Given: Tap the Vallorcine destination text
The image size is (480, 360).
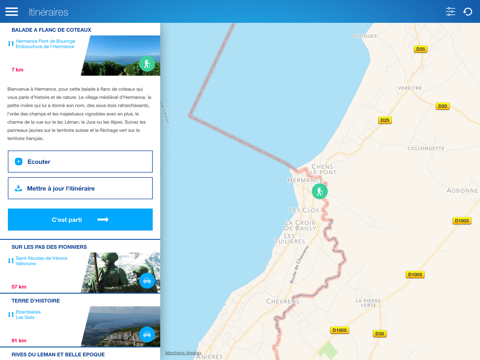Looking at the screenshot, I should (x=26, y=264).
